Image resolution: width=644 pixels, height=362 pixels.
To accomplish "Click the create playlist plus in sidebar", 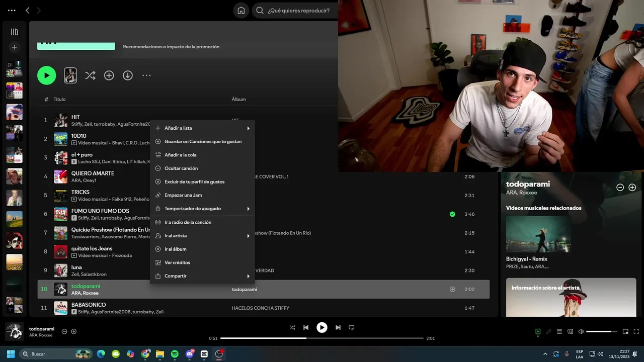I will (14, 47).
